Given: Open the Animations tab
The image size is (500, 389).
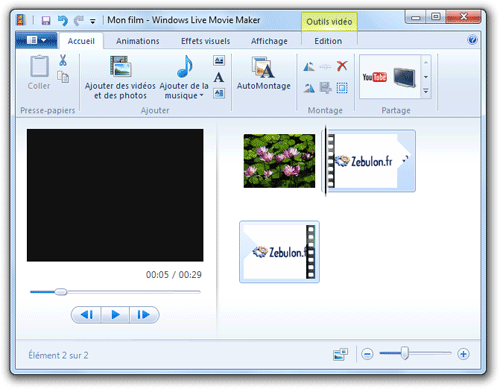Looking at the screenshot, I should click(x=138, y=41).
